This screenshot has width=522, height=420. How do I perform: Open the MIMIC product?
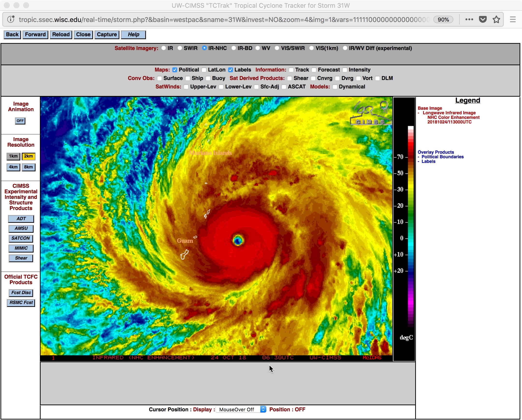tap(21, 248)
